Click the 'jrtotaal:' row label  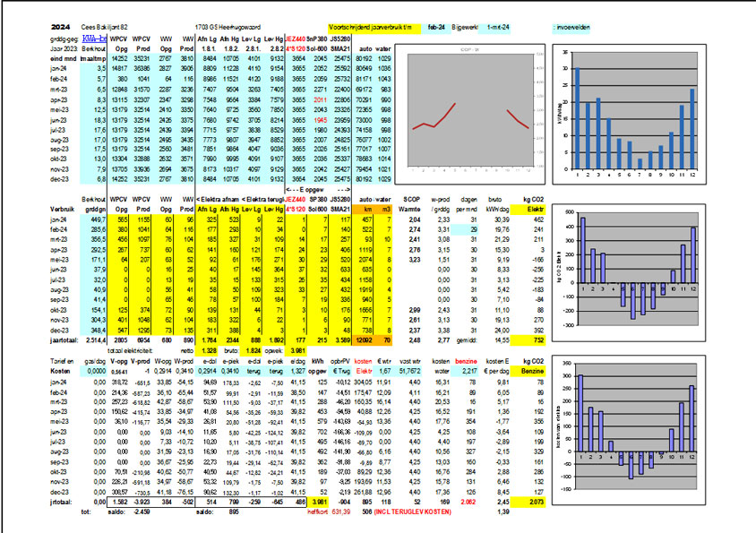tap(61, 503)
